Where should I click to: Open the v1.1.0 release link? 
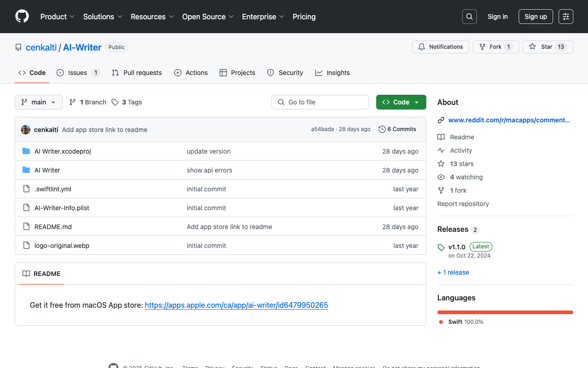pyautogui.click(x=457, y=247)
